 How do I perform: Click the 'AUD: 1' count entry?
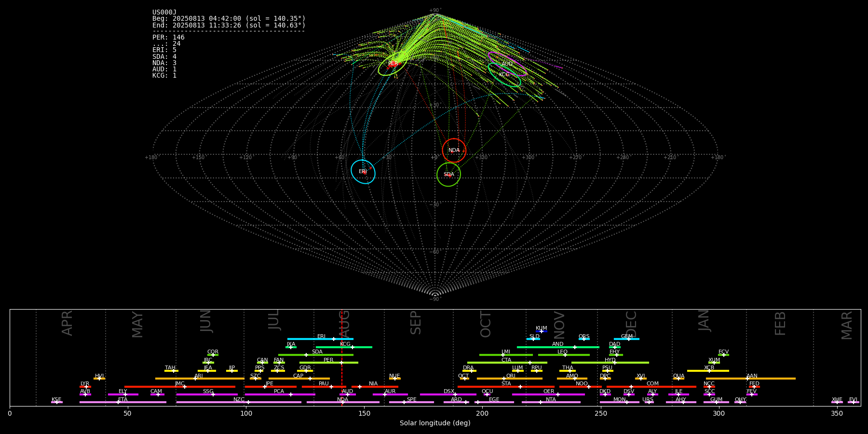[x=164, y=69]
